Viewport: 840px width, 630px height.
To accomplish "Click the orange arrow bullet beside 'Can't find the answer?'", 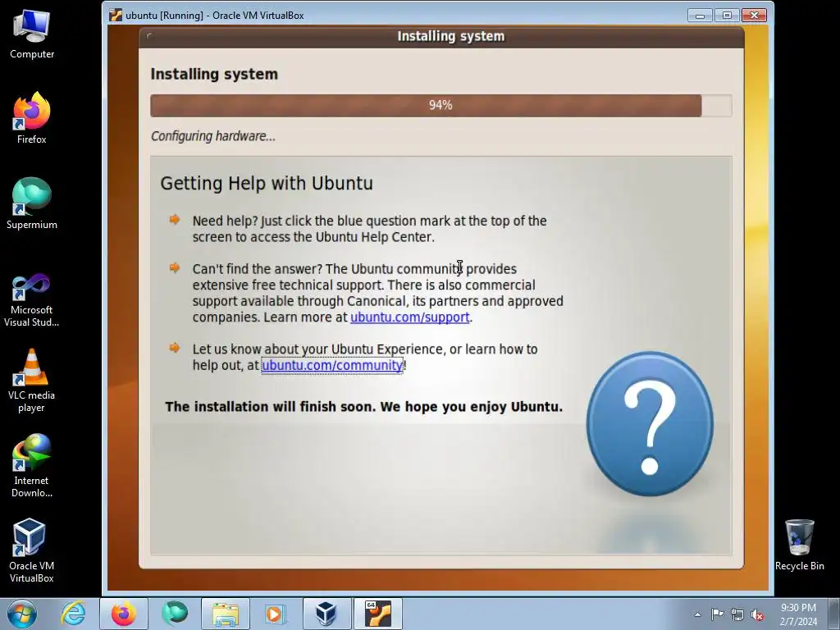I will pyautogui.click(x=175, y=267).
